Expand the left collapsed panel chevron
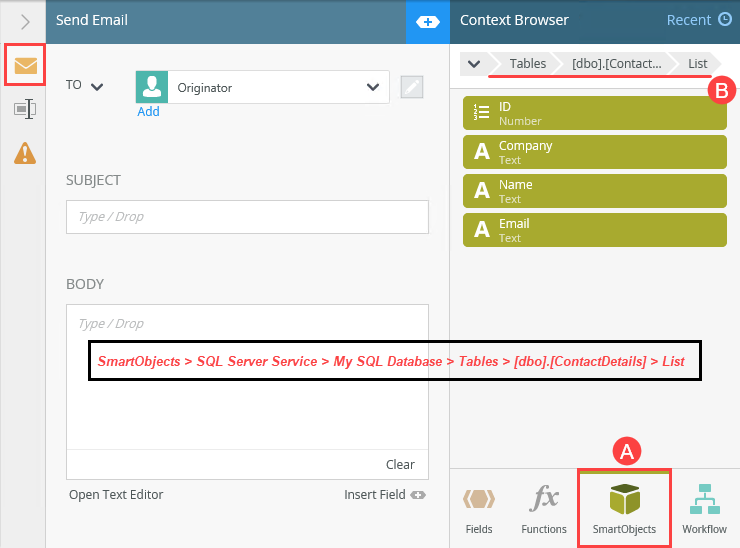Image resolution: width=740 pixels, height=548 pixels. [x=25, y=21]
